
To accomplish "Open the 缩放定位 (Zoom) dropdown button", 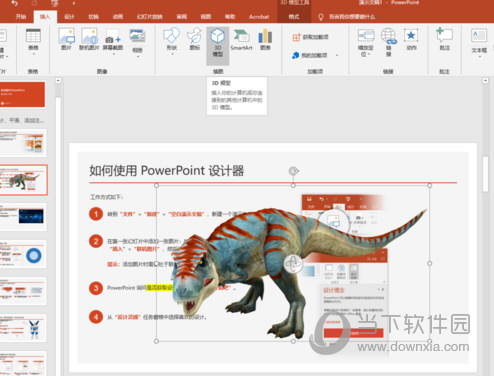I will click(366, 43).
